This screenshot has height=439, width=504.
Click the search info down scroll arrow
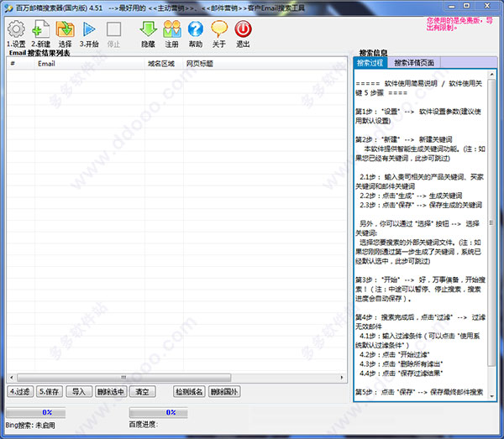(x=491, y=396)
